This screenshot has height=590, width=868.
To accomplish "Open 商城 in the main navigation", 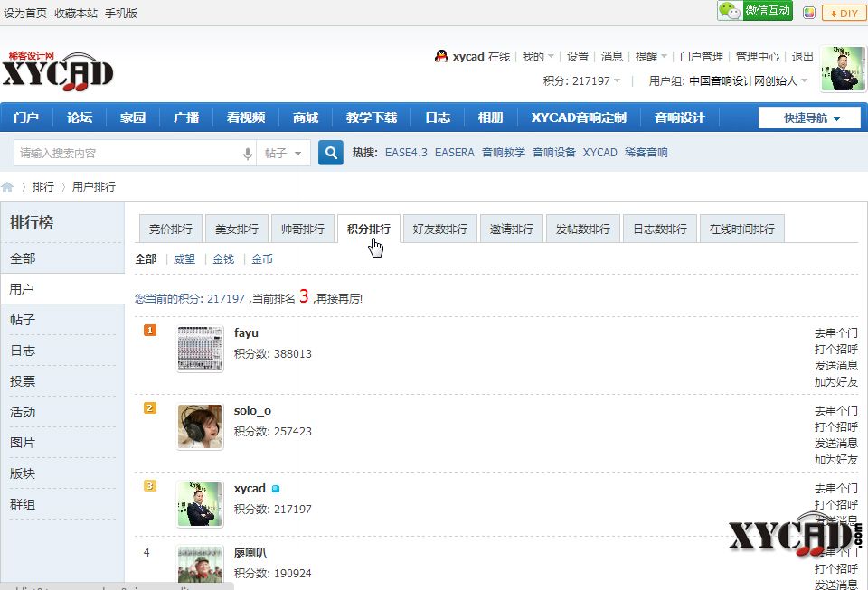I will pyautogui.click(x=306, y=117).
